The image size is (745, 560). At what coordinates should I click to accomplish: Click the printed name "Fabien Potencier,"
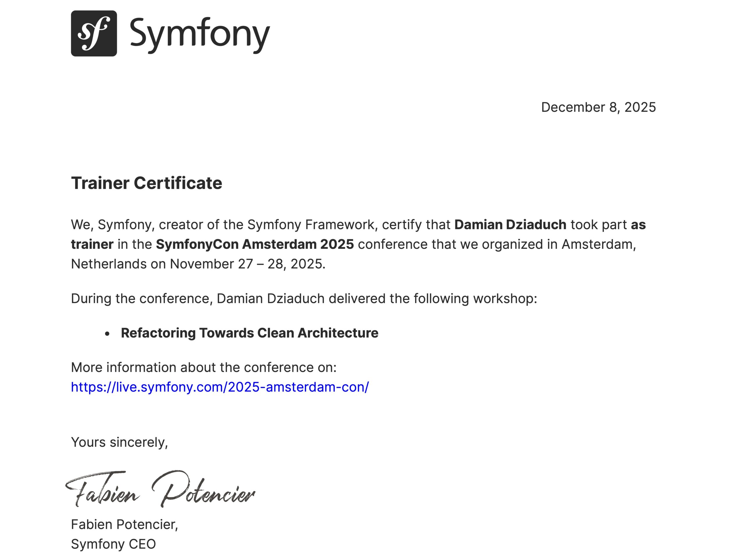(124, 524)
